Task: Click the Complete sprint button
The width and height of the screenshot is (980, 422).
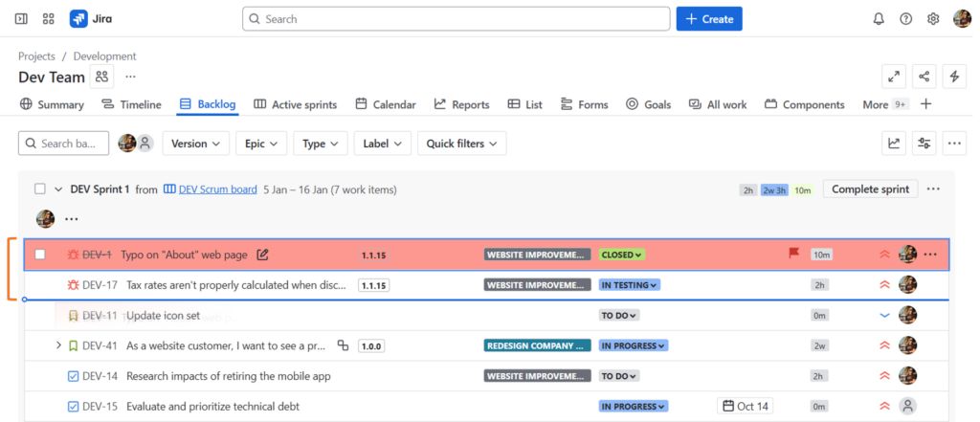Action: (x=870, y=189)
